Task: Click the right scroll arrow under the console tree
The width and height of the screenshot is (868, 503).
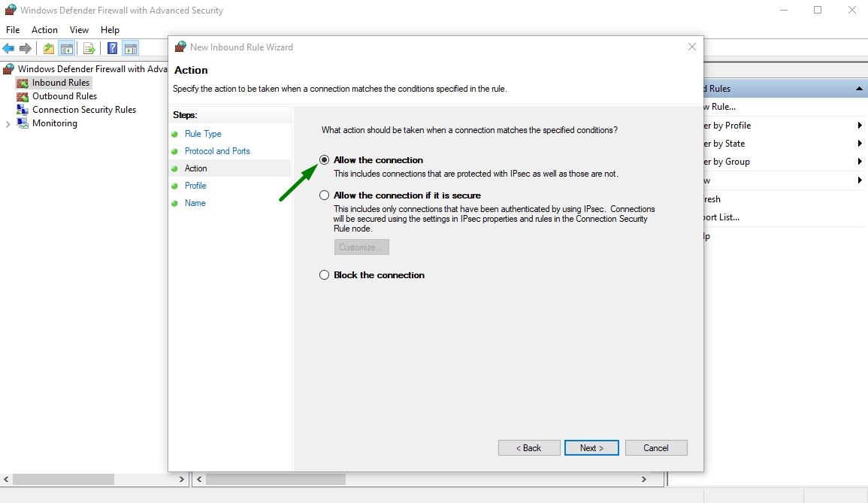Action: tap(182, 479)
